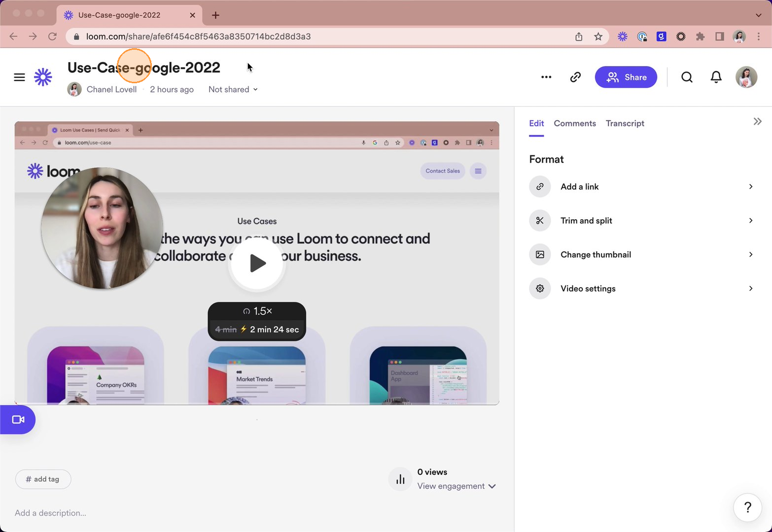Open the Chrome tab search chevron

pos(758,15)
